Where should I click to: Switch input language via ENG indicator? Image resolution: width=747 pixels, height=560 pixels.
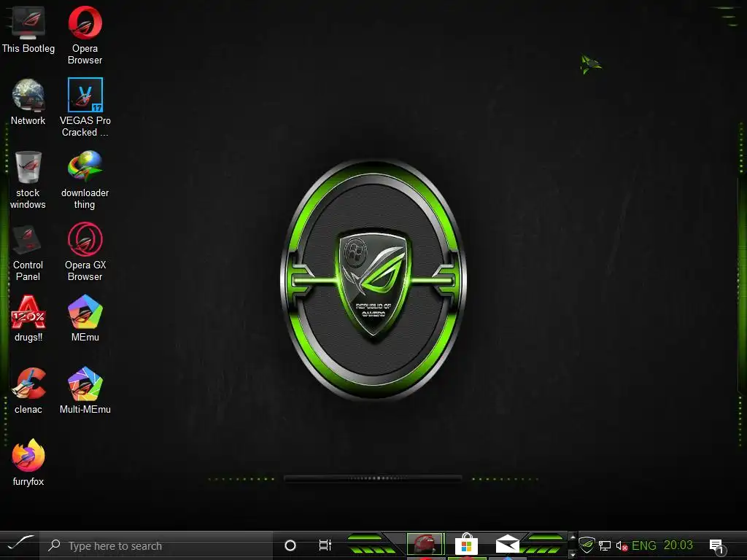[x=643, y=545]
